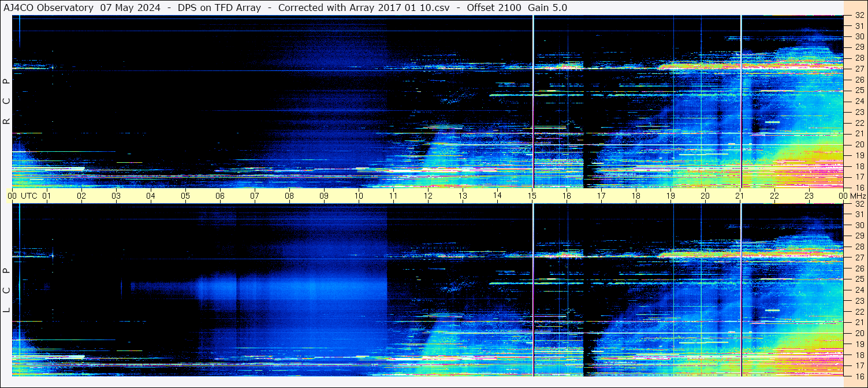This screenshot has height=388, width=868.
Task: Click the 22 hour tick label on time axis
Action: [x=774, y=196]
